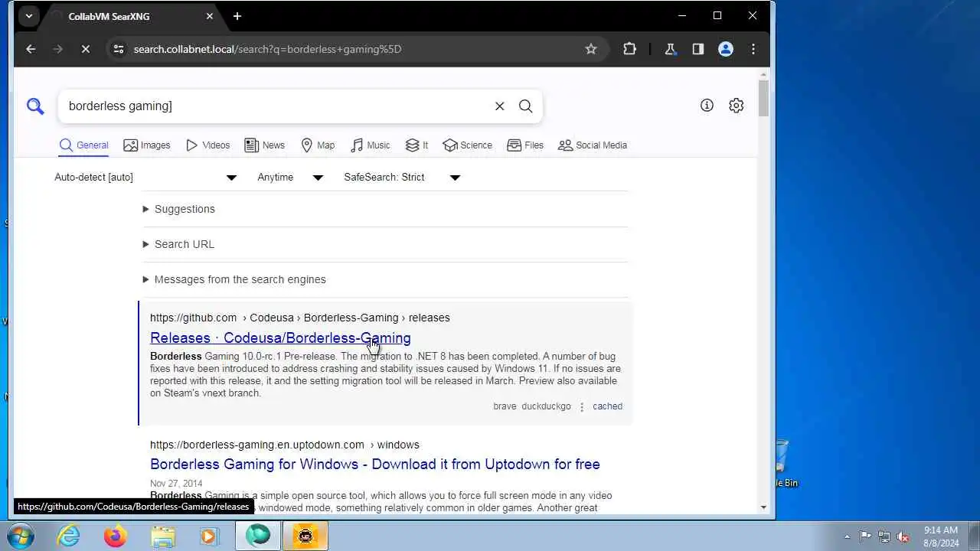Open result options three-dot icon
This screenshot has height=551, width=980.
[x=582, y=407]
